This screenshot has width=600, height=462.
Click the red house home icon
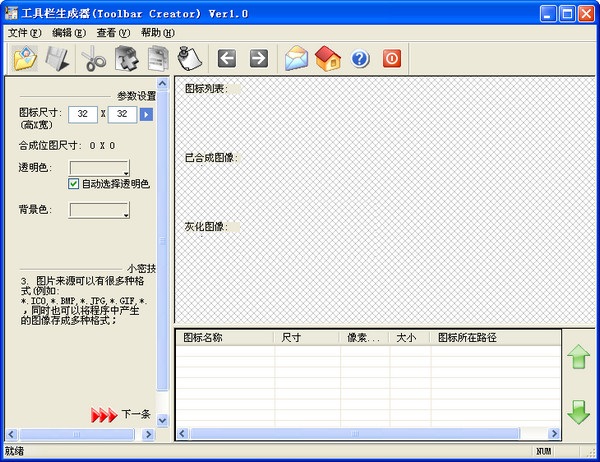click(x=327, y=59)
